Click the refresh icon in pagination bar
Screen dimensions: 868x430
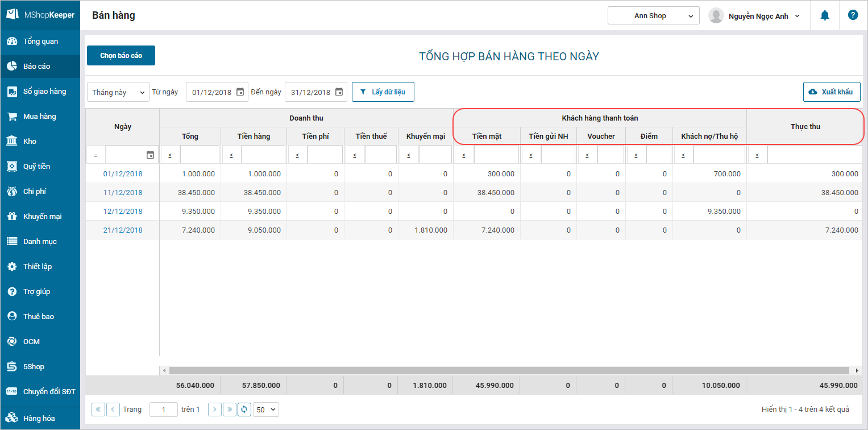pyautogui.click(x=244, y=409)
